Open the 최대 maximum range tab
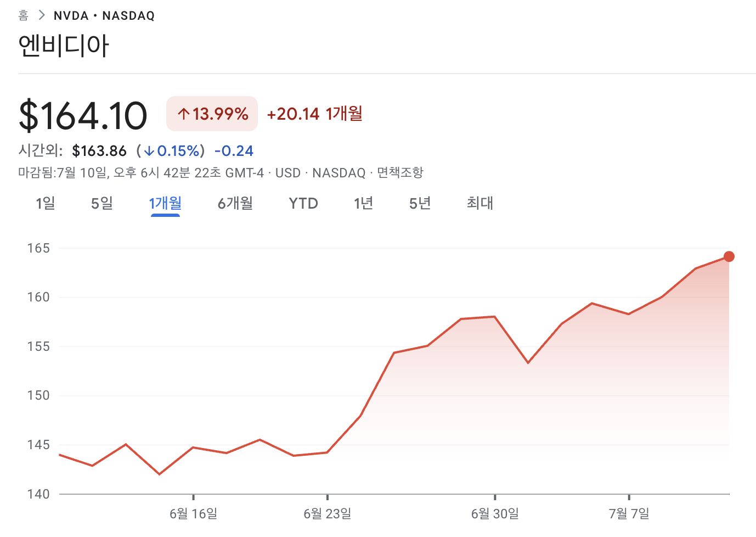 pyautogui.click(x=480, y=204)
